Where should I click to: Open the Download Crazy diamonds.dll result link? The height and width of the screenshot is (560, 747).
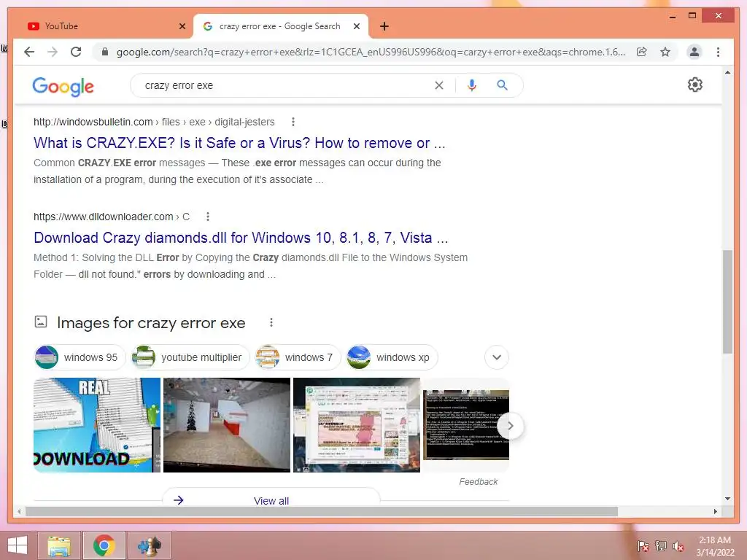(241, 238)
